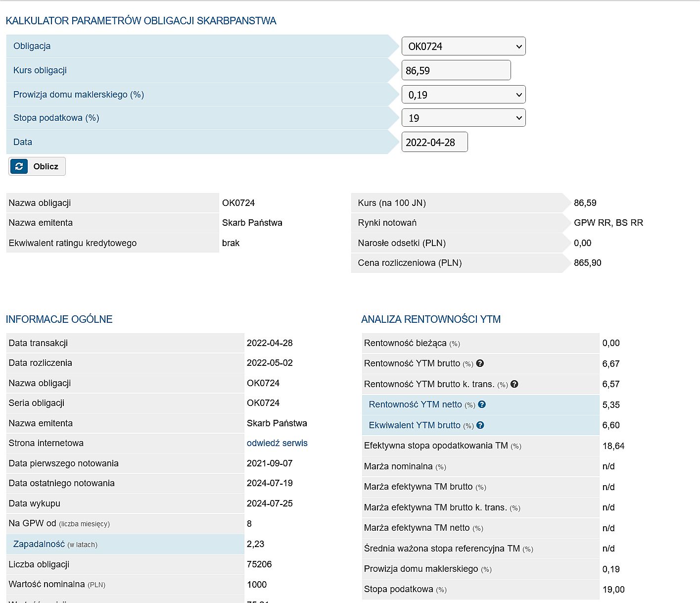Click the Liczba obligacji value 75206
This screenshot has width=700, height=603.
(x=259, y=564)
